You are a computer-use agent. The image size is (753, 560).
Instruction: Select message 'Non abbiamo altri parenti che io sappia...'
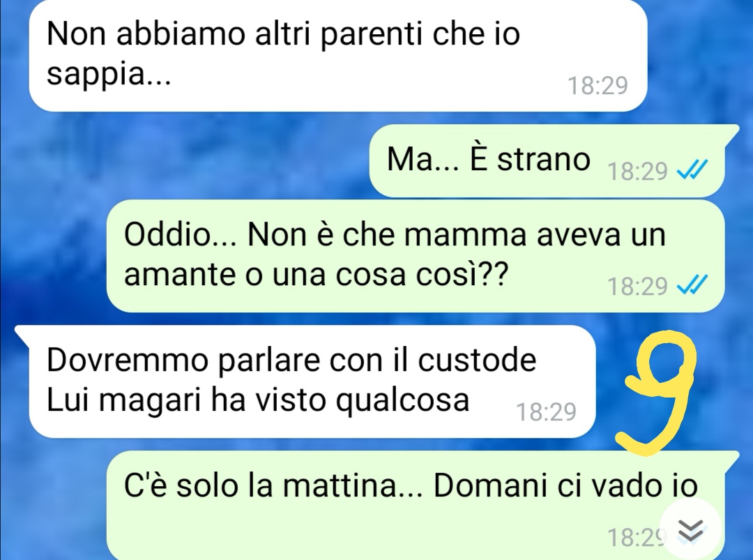click(338, 54)
